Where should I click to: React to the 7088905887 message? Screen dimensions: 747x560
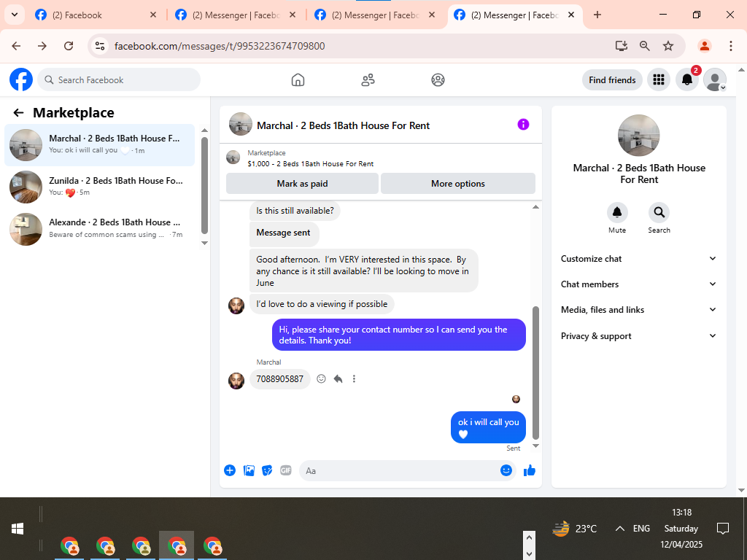coord(321,378)
